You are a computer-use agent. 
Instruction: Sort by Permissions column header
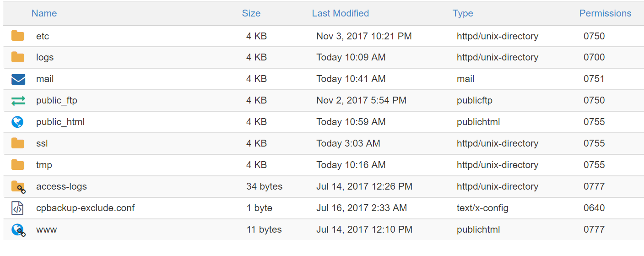605,13
